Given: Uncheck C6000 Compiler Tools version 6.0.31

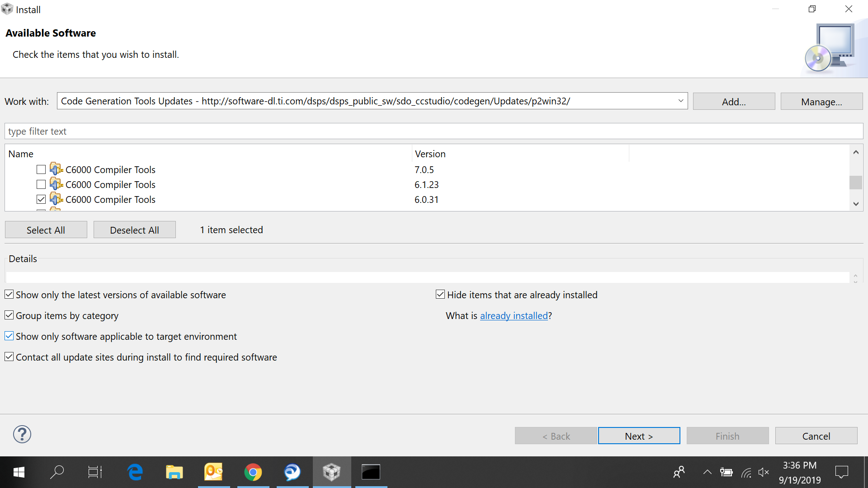Looking at the screenshot, I should click(x=41, y=199).
